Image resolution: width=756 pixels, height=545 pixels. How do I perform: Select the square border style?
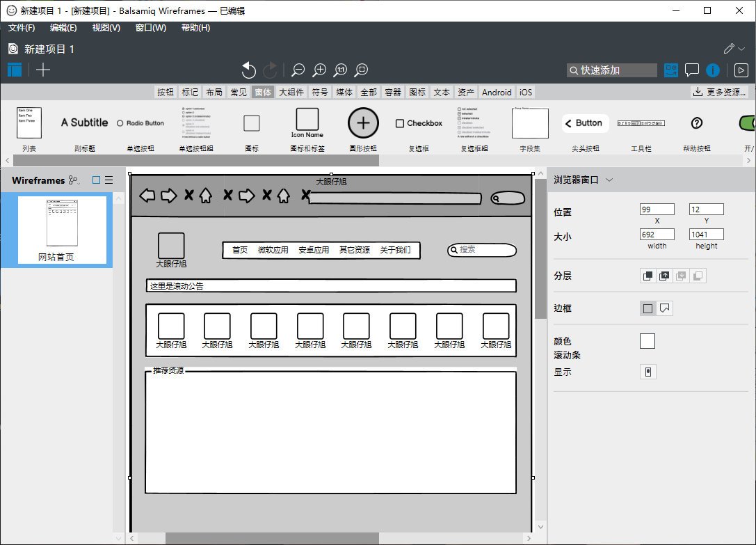[648, 308]
